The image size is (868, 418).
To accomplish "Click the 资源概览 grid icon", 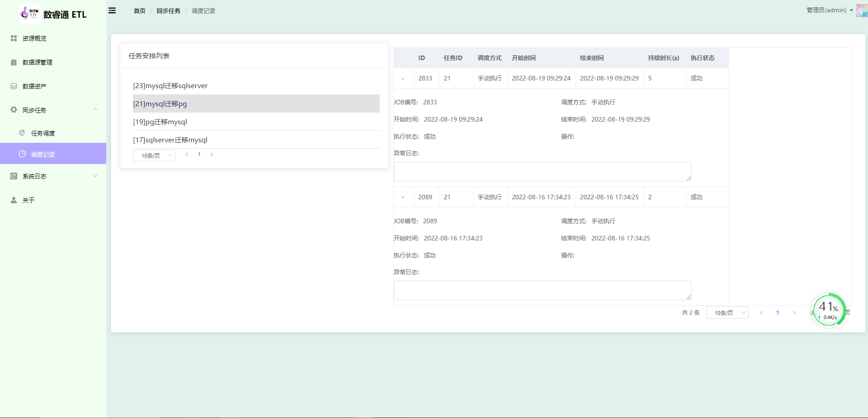I will (x=14, y=38).
